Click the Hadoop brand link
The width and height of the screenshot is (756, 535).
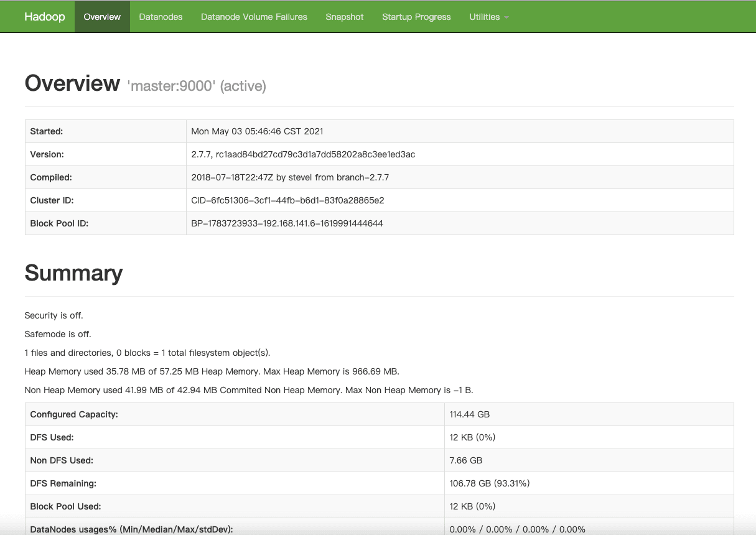44,17
